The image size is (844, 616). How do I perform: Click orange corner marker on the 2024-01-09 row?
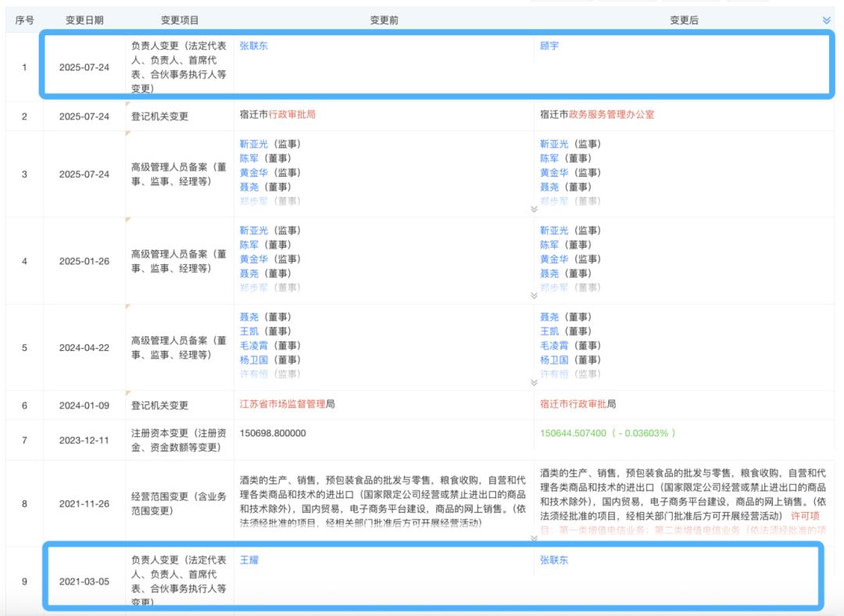tap(128, 393)
